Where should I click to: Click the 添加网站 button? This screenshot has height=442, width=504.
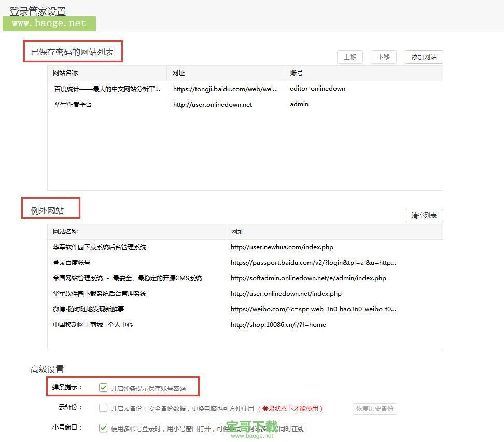(423, 57)
